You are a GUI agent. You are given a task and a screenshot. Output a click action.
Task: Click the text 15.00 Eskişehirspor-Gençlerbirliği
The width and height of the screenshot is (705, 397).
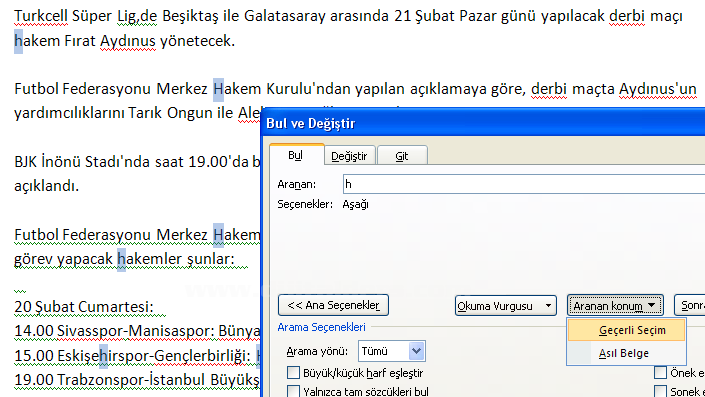coord(132,356)
